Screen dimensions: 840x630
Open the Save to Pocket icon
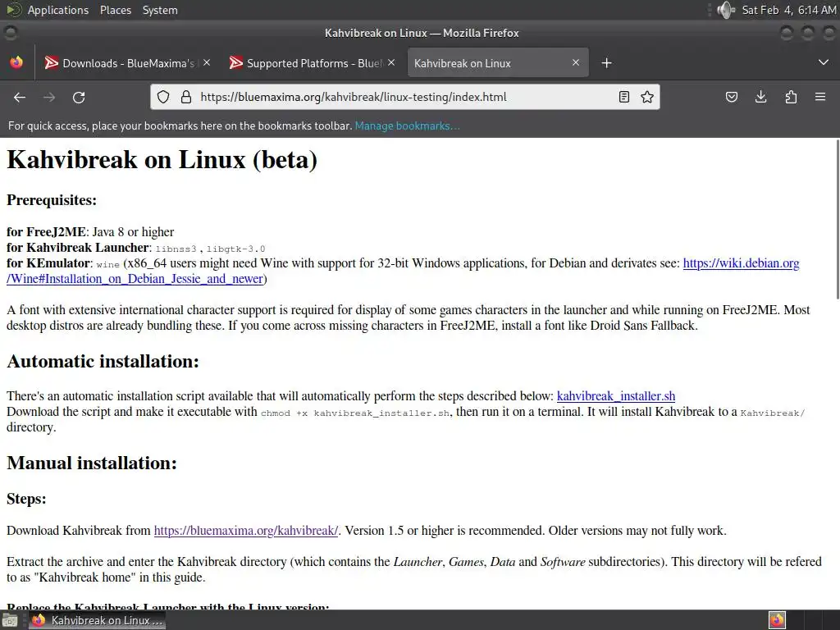coord(731,97)
